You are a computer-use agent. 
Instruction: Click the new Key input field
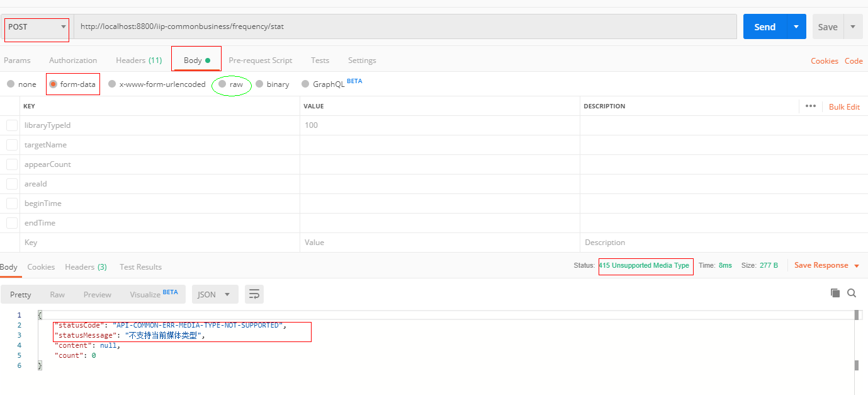160,243
